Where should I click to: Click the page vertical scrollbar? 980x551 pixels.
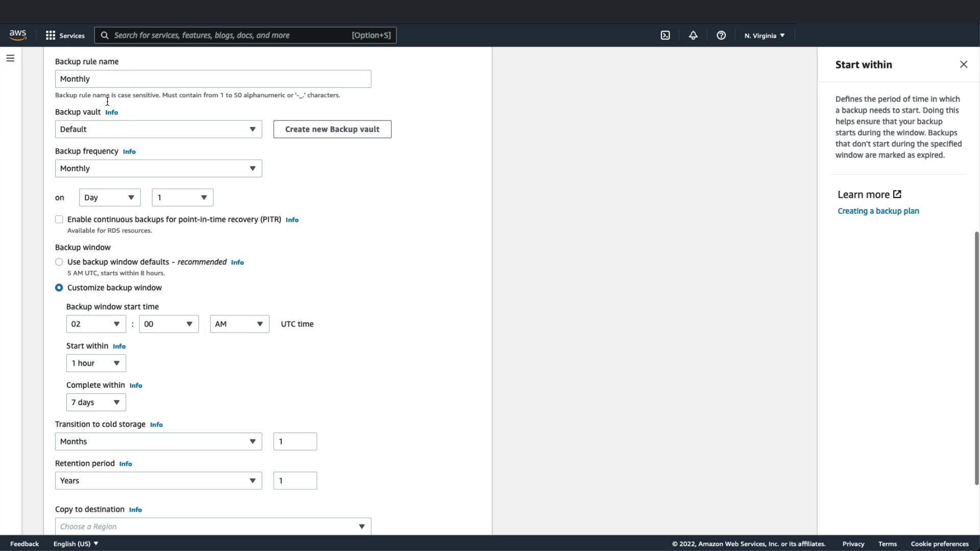coord(976,357)
